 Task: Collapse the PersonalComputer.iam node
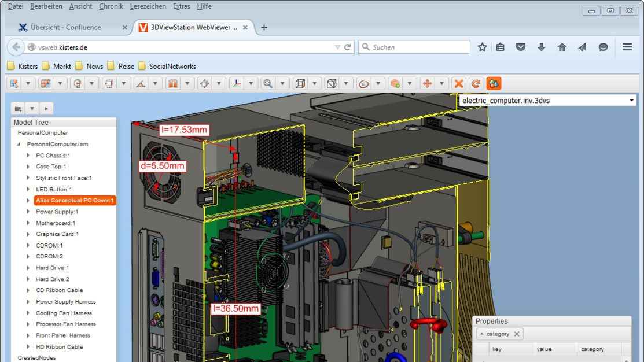[19, 145]
